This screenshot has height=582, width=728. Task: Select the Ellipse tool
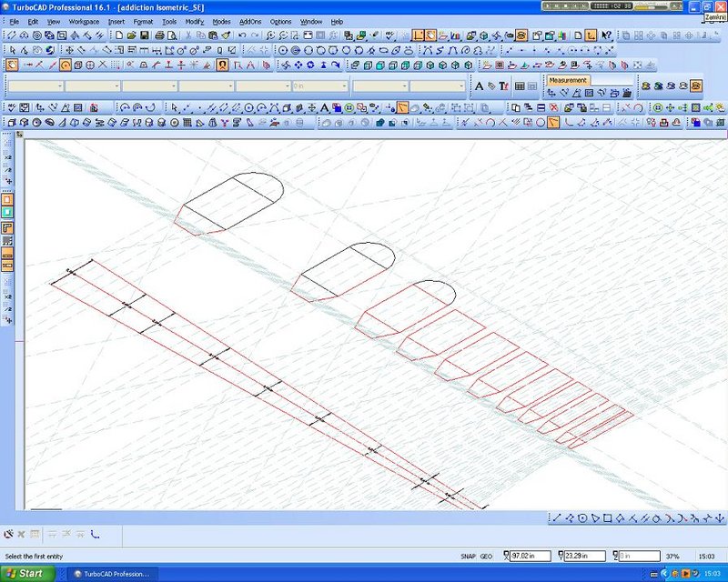point(383,50)
